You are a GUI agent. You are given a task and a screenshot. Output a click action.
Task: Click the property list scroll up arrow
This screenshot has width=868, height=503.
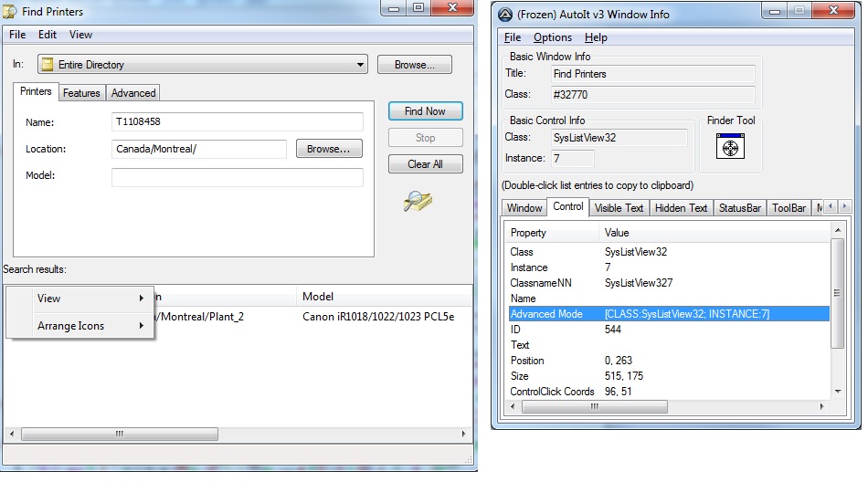click(x=838, y=230)
